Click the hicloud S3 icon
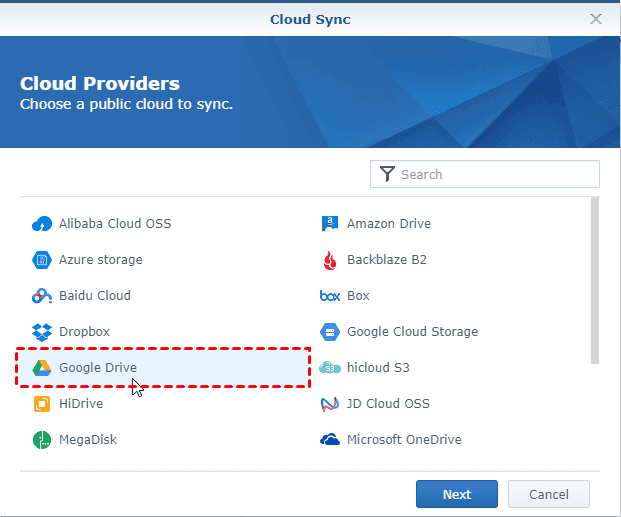 [329, 368]
